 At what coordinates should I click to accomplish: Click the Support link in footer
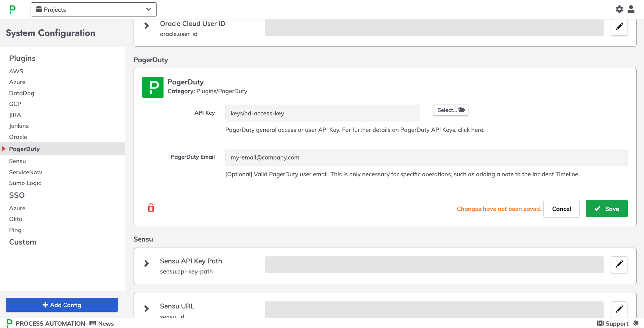coord(613,323)
